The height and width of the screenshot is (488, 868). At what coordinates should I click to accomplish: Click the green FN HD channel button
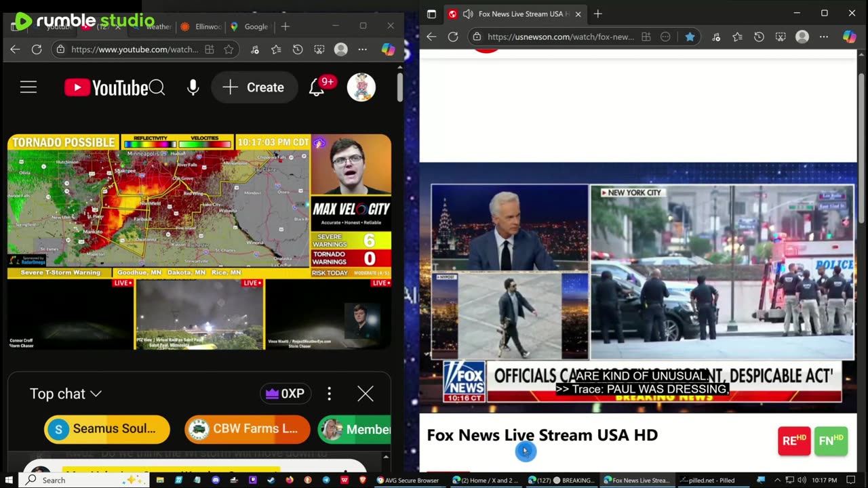coord(831,441)
